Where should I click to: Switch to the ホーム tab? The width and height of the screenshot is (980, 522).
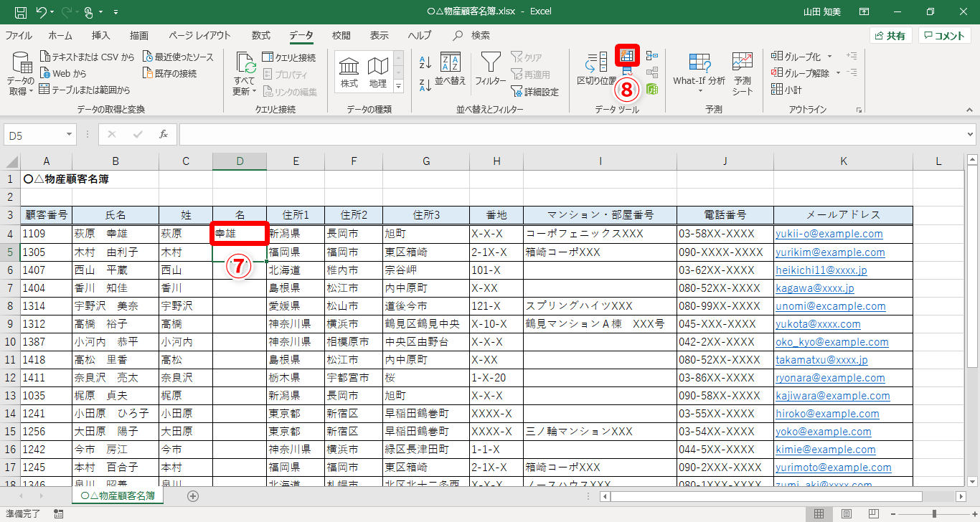tap(60, 36)
